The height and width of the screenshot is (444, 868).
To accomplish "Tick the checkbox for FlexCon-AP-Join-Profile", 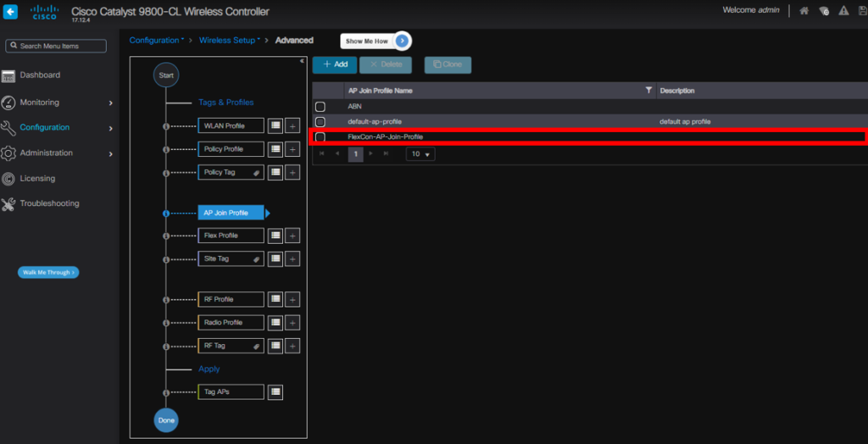I will (320, 136).
